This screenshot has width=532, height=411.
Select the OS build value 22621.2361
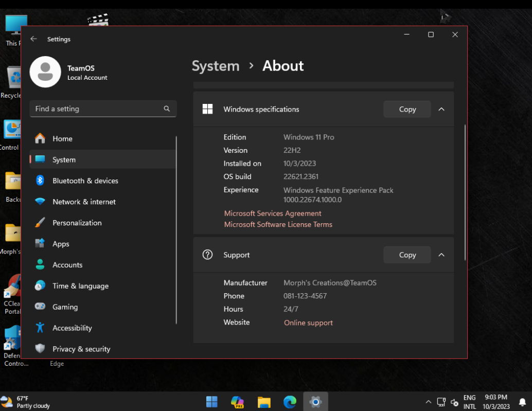pyautogui.click(x=301, y=176)
